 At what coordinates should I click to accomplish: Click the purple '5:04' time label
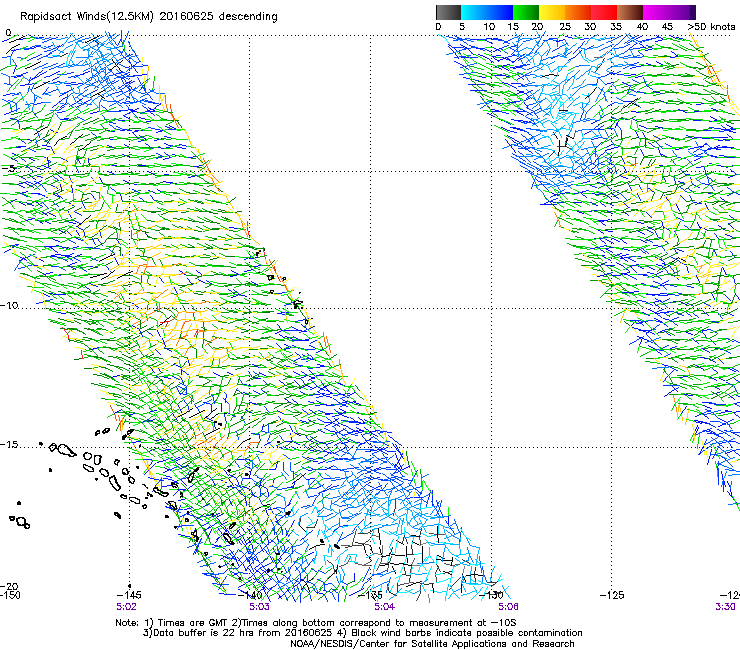(x=385, y=606)
